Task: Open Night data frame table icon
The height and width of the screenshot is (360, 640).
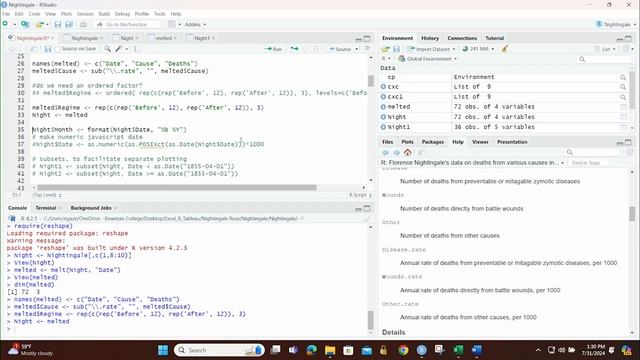Action: [x=623, y=117]
